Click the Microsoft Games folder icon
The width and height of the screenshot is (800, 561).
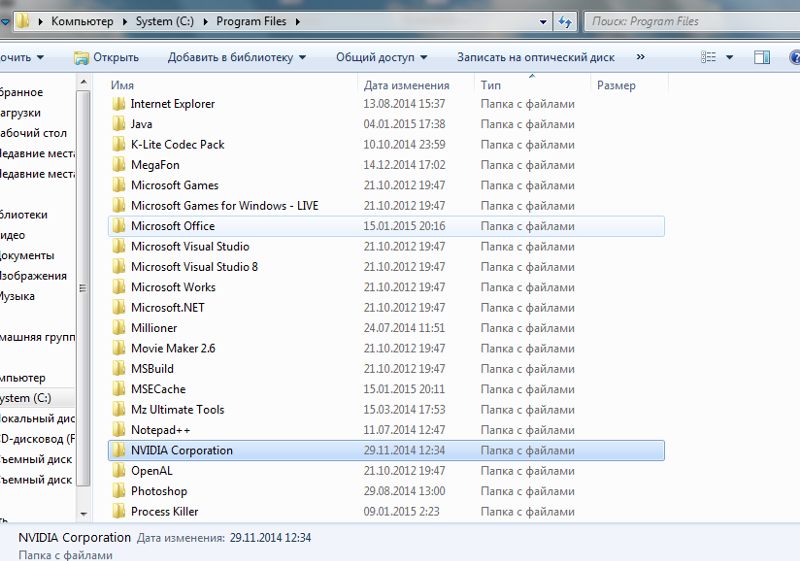[x=119, y=185]
